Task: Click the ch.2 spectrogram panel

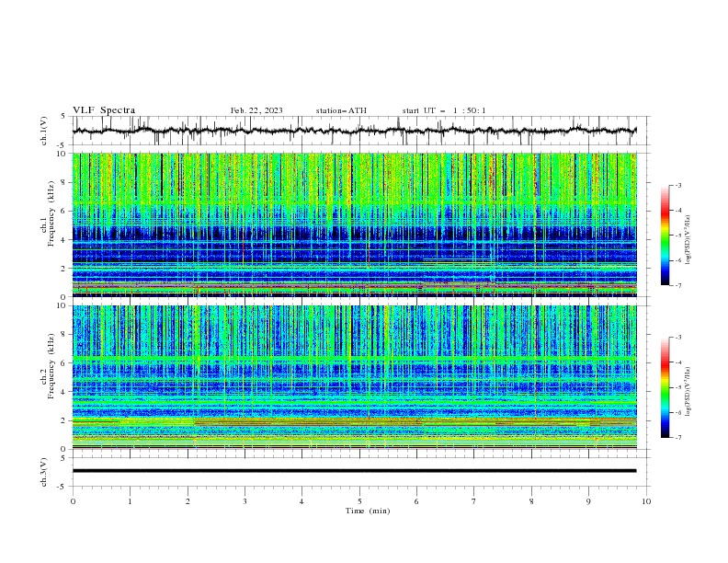Action: pos(354,377)
